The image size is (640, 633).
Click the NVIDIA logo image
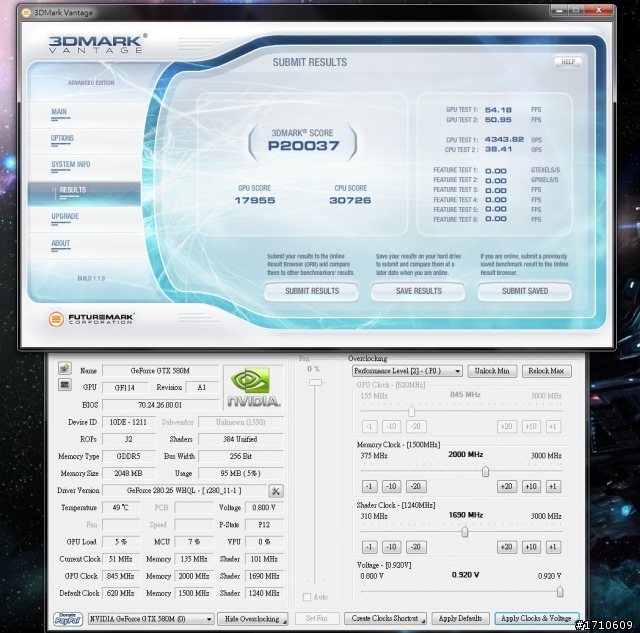(253, 388)
